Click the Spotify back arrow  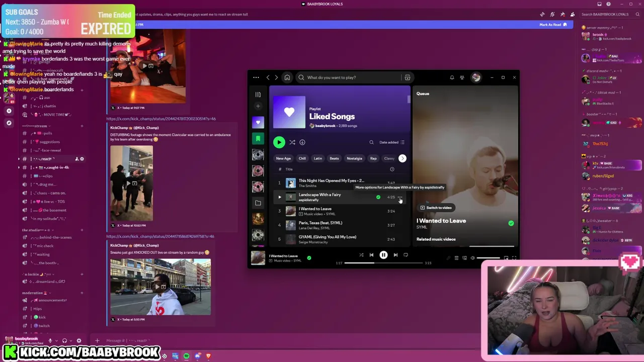(268, 77)
